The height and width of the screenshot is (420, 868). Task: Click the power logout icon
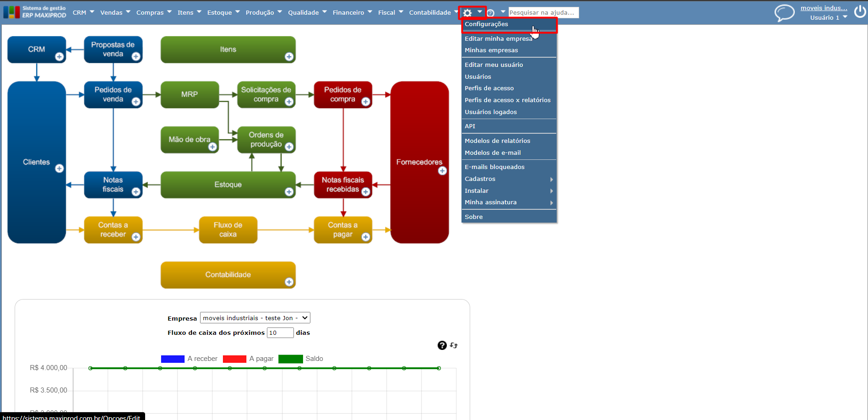point(860,12)
